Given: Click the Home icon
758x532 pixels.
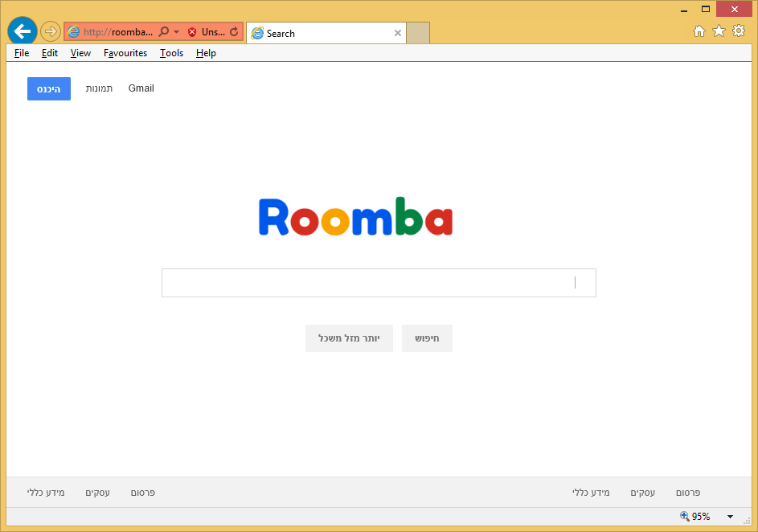Looking at the screenshot, I should pos(699,31).
